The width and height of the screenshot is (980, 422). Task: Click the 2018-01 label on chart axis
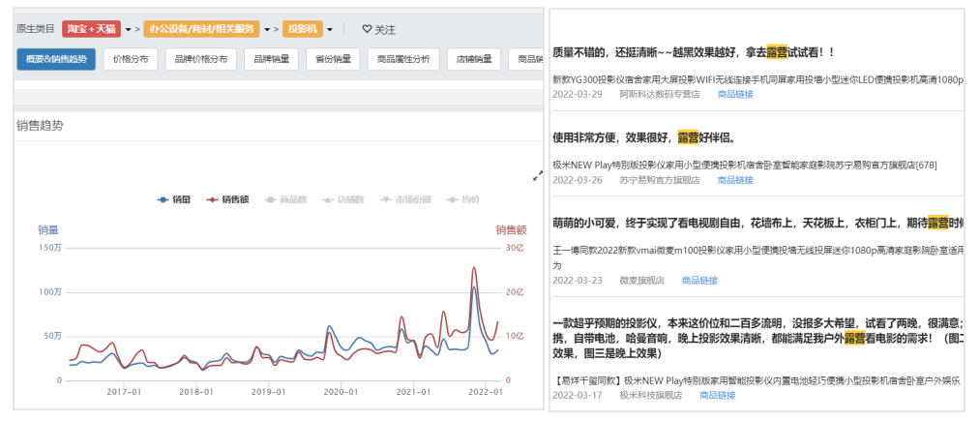tap(196, 392)
